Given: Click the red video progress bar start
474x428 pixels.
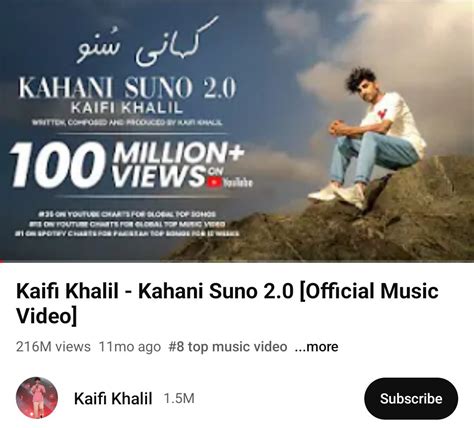Looking at the screenshot, I should [2, 261].
